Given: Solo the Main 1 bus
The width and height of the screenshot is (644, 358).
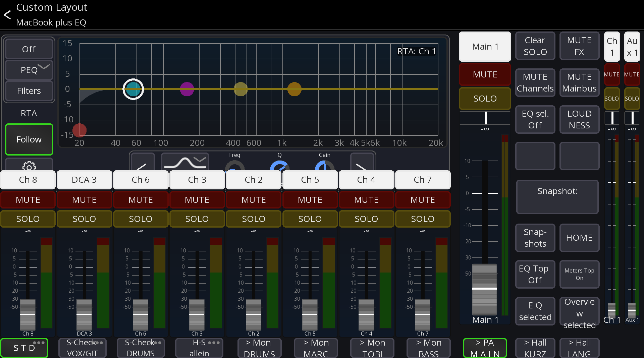Looking at the screenshot, I should tap(485, 99).
